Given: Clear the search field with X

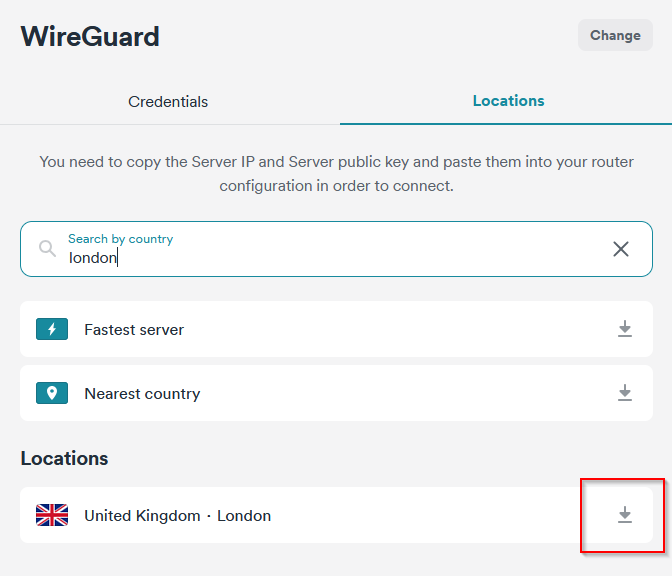Looking at the screenshot, I should point(621,249).
